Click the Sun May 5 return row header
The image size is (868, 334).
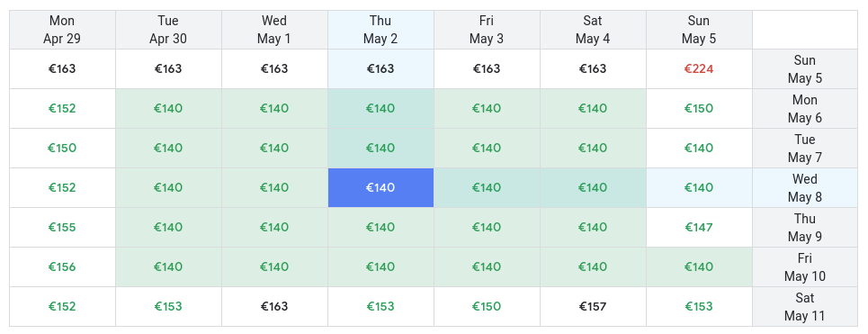click(805, 68)
